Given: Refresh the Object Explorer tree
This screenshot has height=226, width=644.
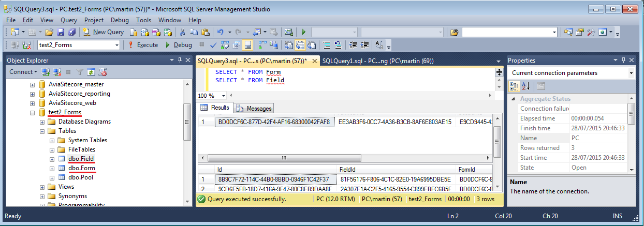Looking at the screenshot, I should pyautogui.click(x=91, y=72).
